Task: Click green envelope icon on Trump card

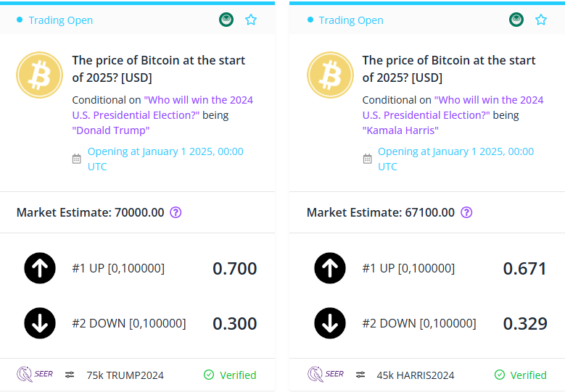Action: pos(226,20)
